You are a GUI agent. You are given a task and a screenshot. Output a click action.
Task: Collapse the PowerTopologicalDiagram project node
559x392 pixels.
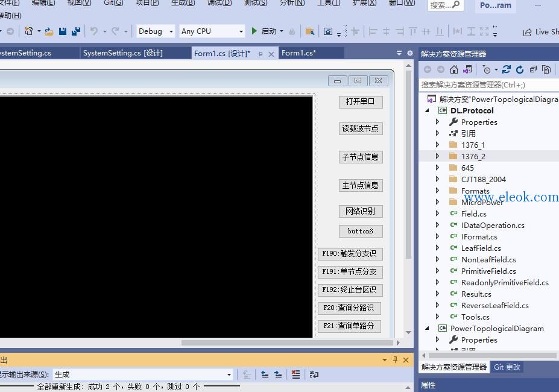pyautogui.click(x=427, y=328)
